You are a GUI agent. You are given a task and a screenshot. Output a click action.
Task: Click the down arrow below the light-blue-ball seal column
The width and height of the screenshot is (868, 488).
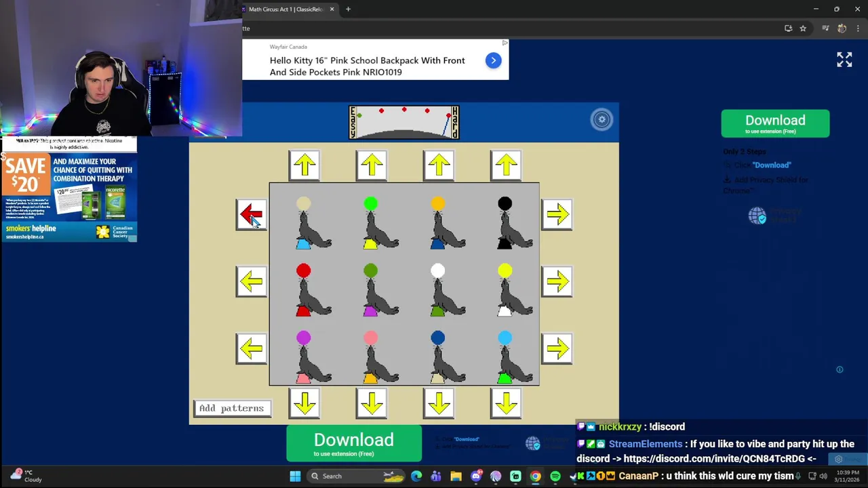[x=506, y=403]
